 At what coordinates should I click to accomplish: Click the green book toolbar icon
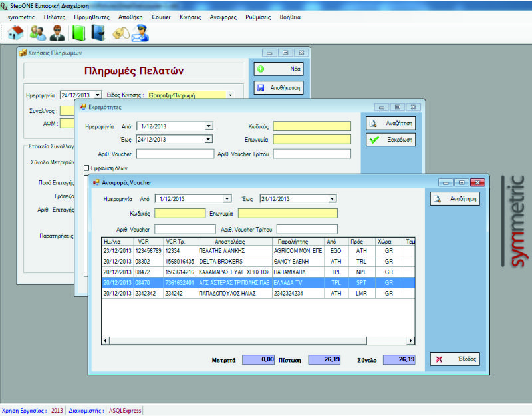click(79, 32)
